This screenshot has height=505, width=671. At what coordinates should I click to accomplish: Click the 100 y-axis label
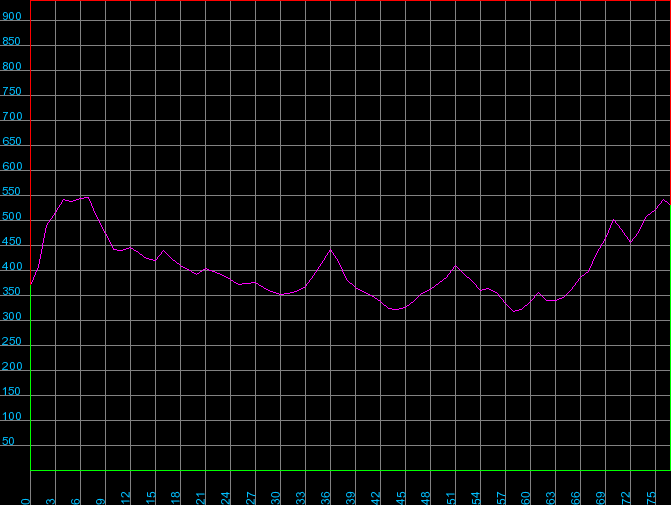12,417
